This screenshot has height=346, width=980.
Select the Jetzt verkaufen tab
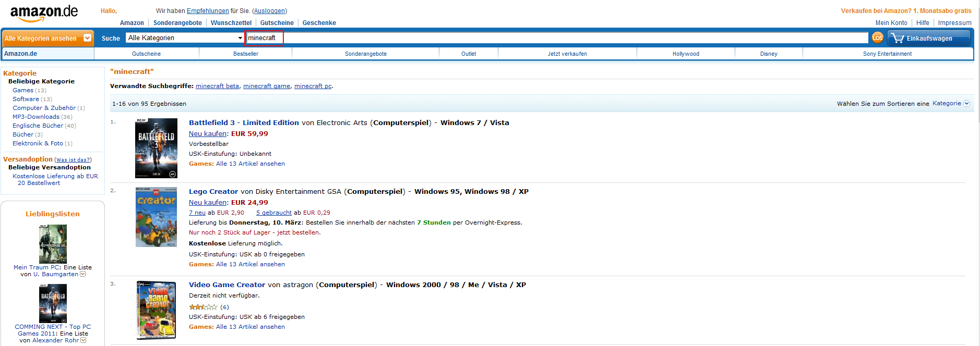point(567,54)
